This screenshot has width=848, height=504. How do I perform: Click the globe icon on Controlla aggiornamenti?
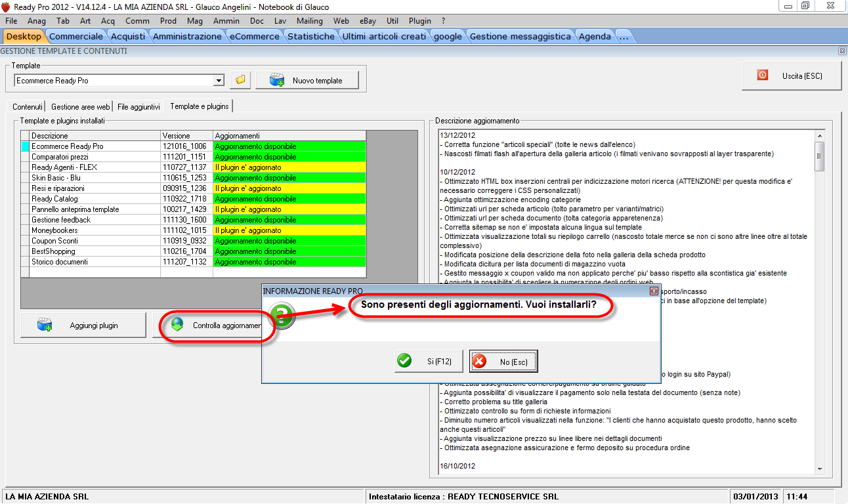(x=177, y=325)
